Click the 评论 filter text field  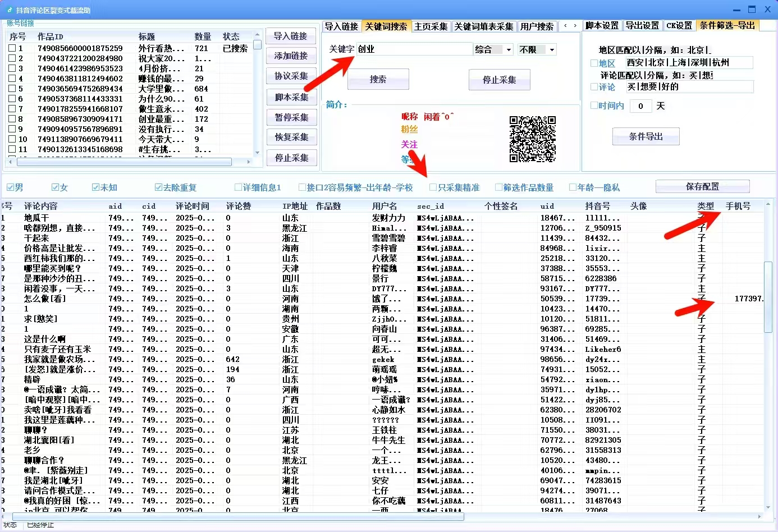pos(689,87)
